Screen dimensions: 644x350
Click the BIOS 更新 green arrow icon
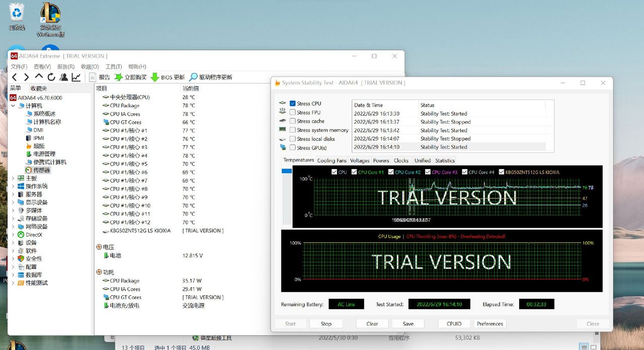pyautogui.click(x=155, y=77)
